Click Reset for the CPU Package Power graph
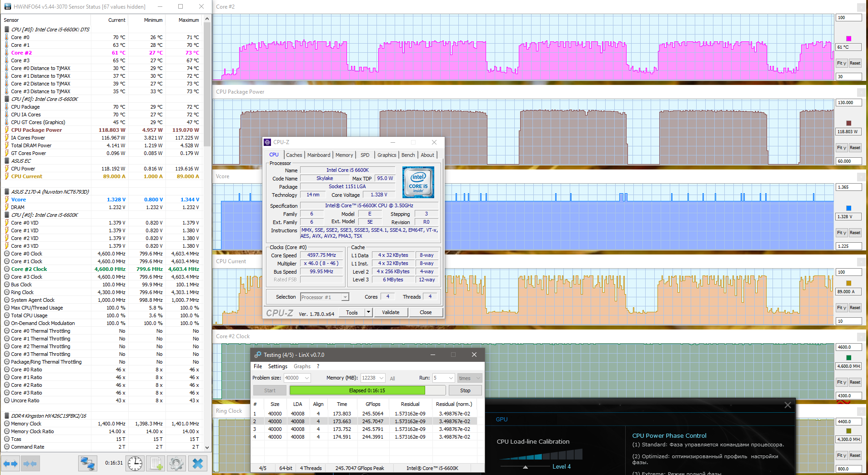Viewport: 868px width, 475px height. [855, 148]
